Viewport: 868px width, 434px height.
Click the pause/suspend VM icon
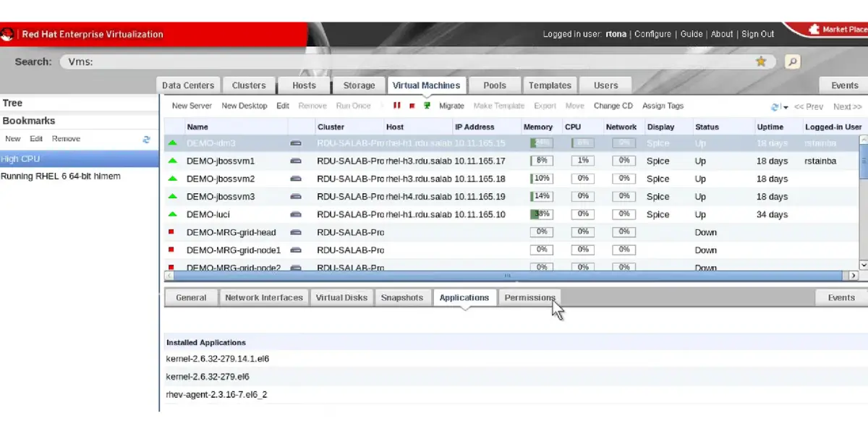[396, 106]
